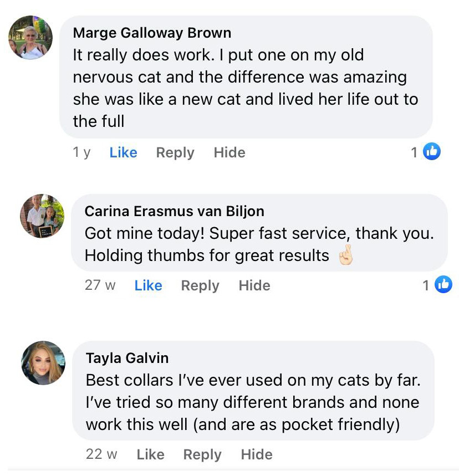Hide Carina Erasmus van Biljon's comment

click(254, 285)
